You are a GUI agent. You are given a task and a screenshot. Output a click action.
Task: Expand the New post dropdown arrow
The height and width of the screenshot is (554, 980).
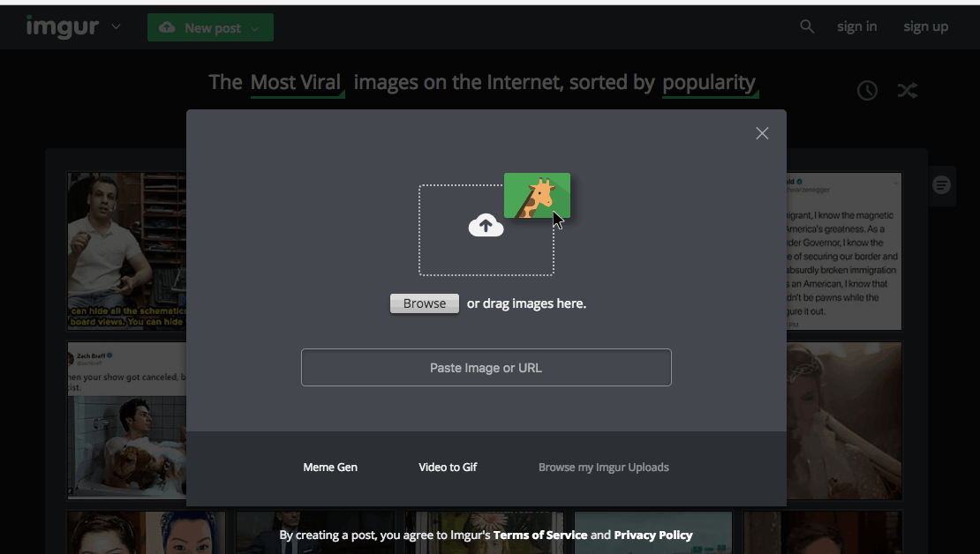click(x=255, y=28)
